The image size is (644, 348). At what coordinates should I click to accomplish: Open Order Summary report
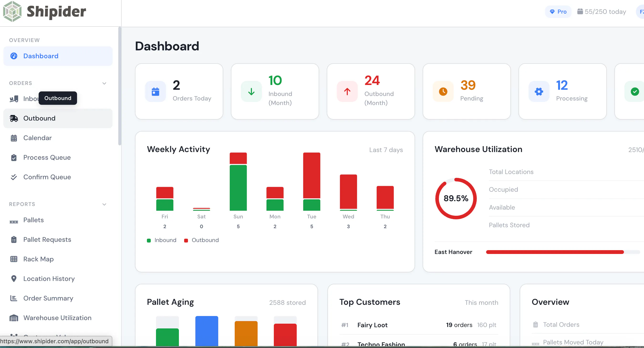(x=58, y=298)
